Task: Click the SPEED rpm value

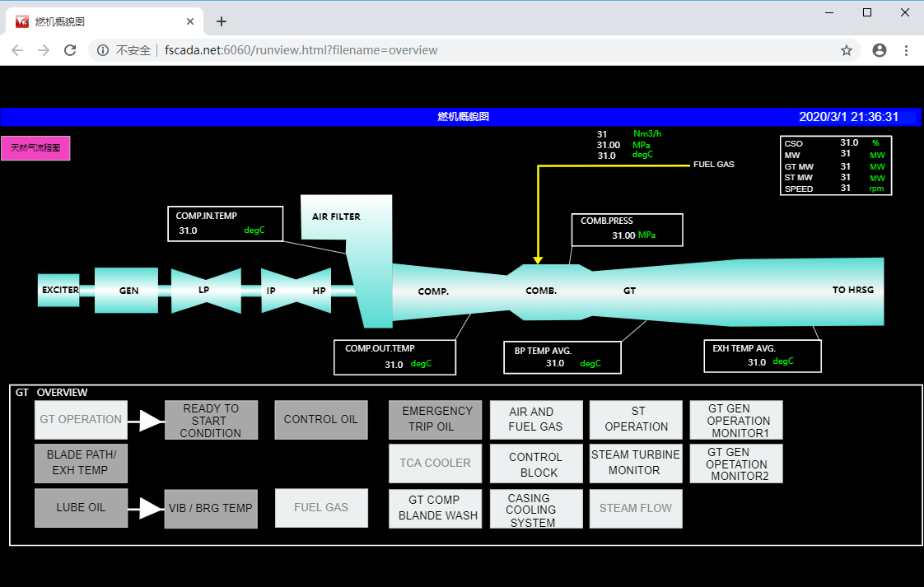Action: coord(845,188)
